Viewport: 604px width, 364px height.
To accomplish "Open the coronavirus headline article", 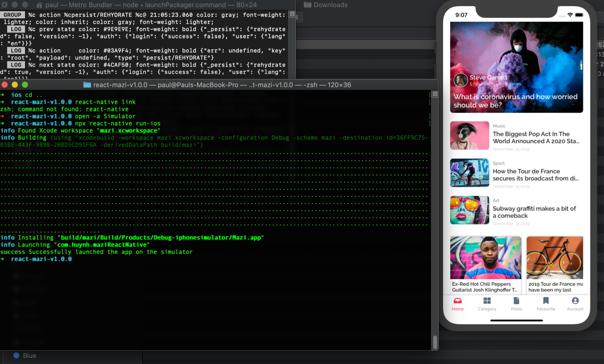I will pos(516,101).
